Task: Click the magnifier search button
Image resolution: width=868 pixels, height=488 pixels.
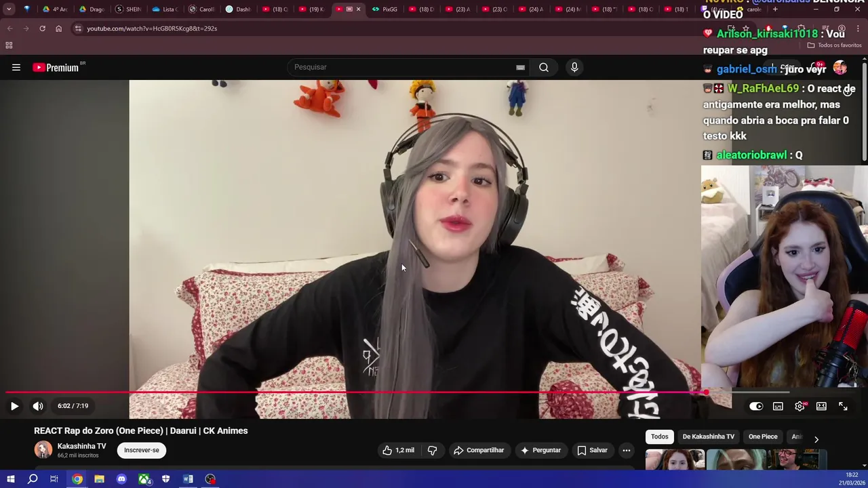Action: pos(544,67)
